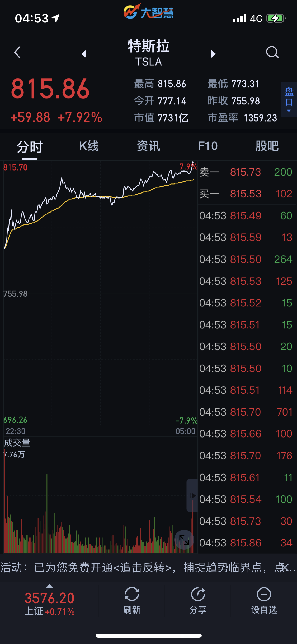Expand index list with small up arrow
This screenshot has height=644, width=297.
point(49,586)
